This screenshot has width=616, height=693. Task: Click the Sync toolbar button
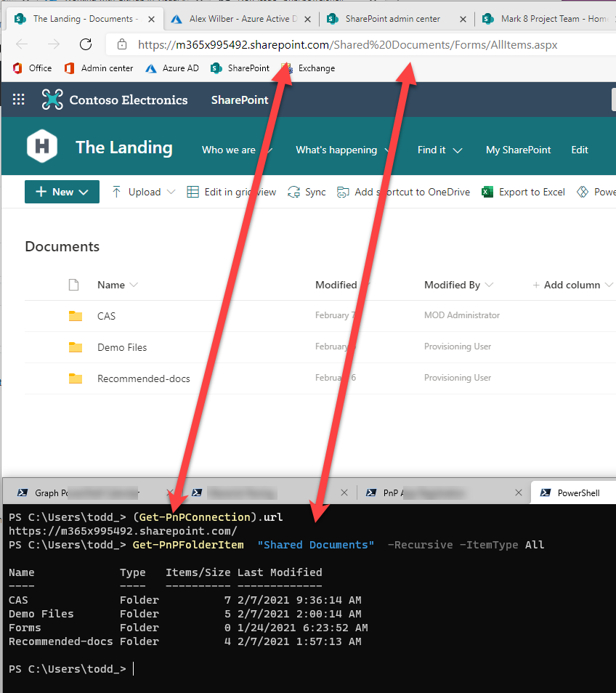[x=307, y=192]
